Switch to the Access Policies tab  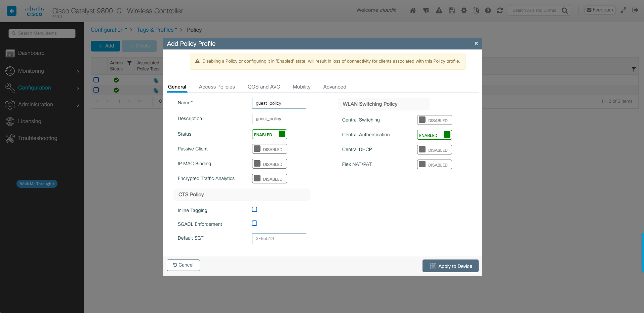point(217,87)
